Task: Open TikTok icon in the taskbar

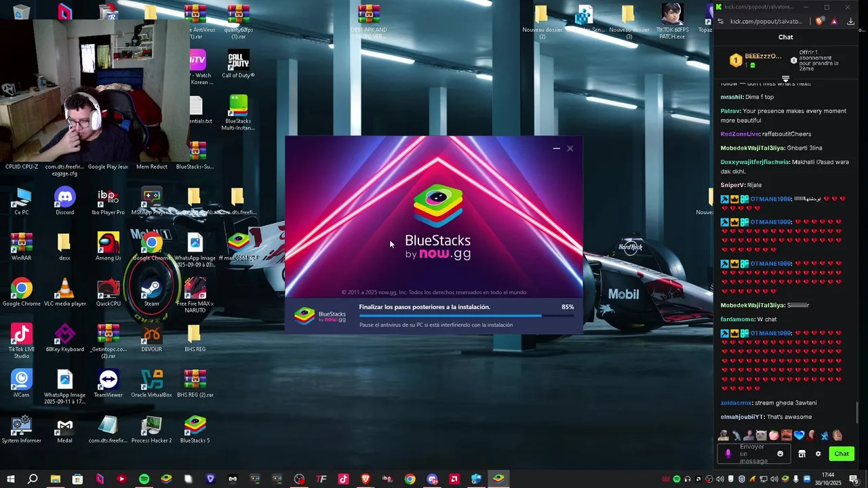Action: point(343,479)
